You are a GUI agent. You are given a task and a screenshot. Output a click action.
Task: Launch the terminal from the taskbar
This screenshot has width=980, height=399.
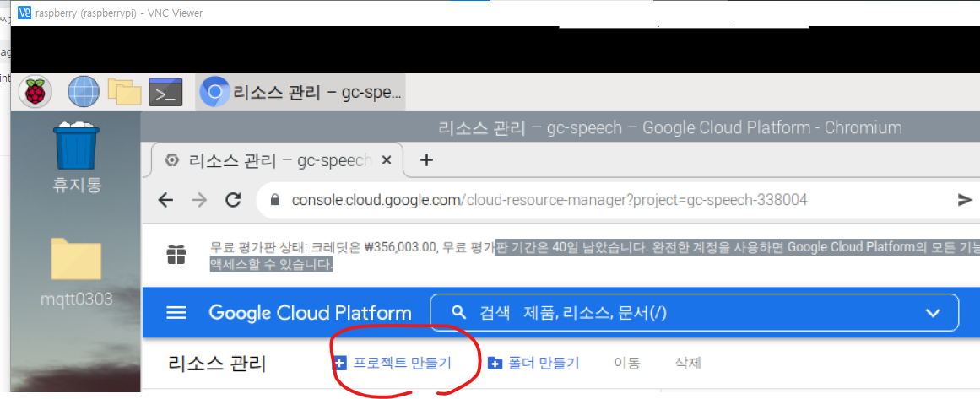[x=165, y=92]
